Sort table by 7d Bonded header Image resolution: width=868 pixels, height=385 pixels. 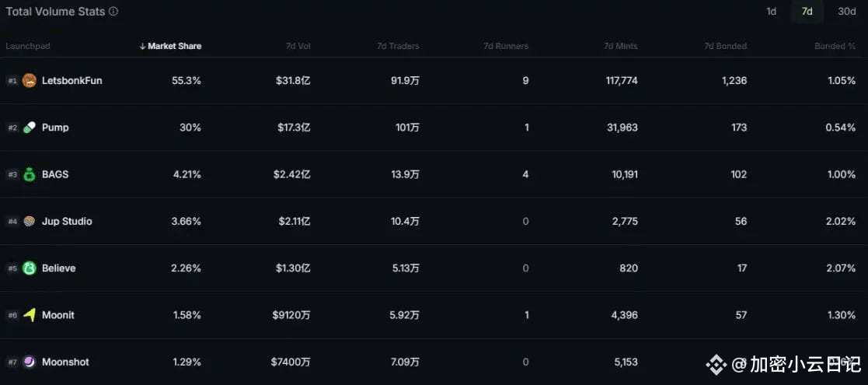(x=725, y=47)
